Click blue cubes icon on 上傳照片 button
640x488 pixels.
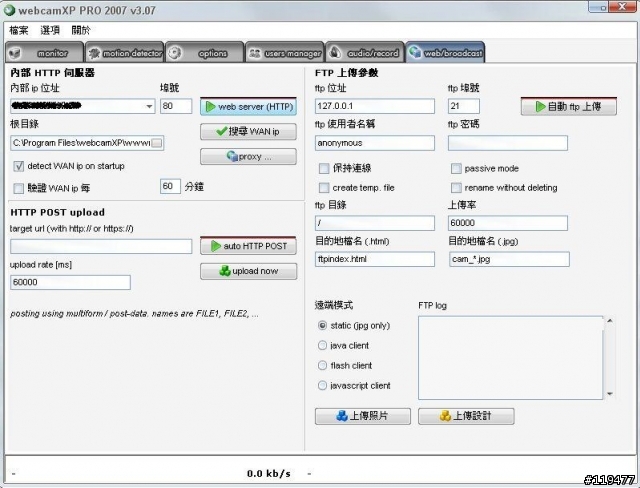click(342, 416)
